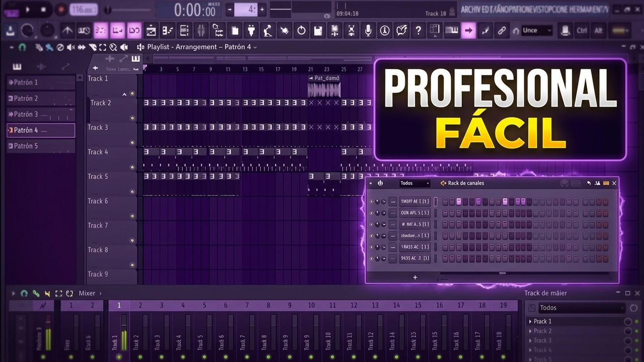
Task: Toggle the green light on the 1RASS AC channel
Action: coord(372,247)
